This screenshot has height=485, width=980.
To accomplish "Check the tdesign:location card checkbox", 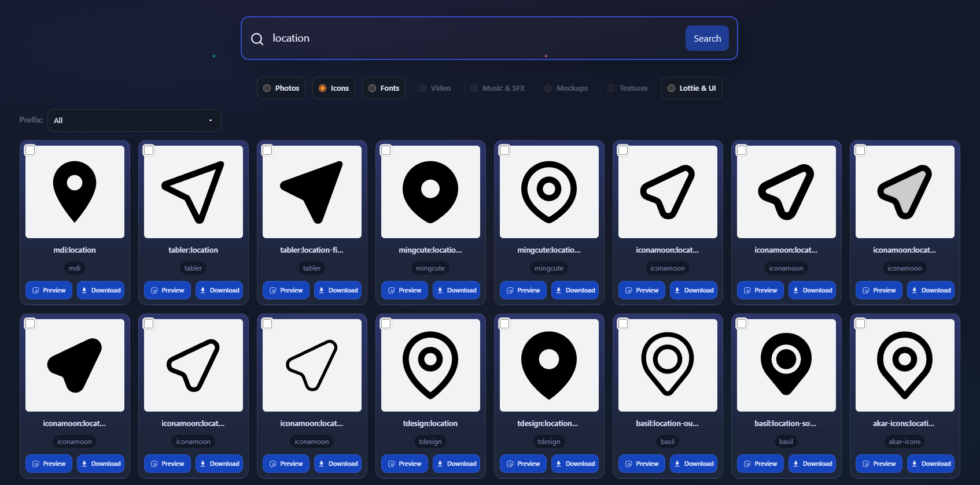I will [386, 324].
